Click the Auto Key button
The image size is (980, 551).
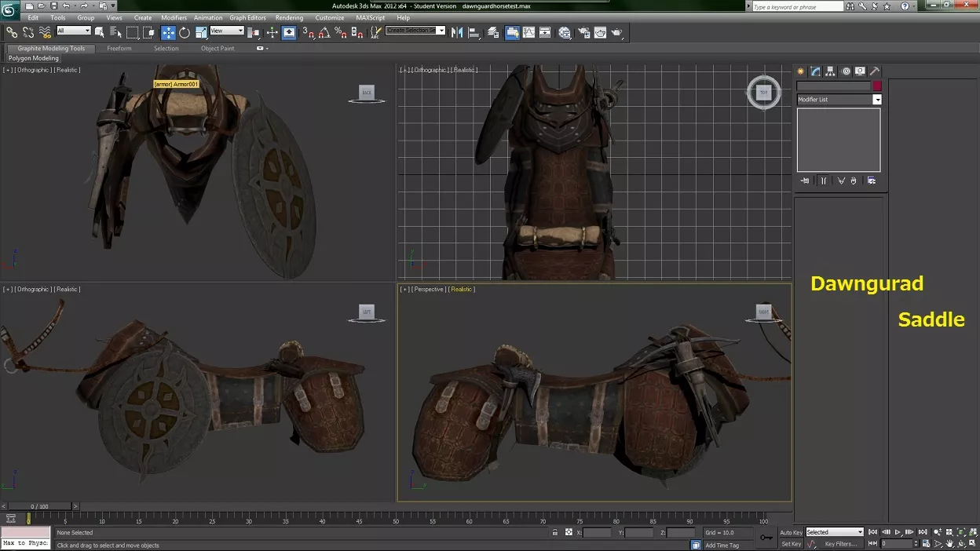792,532
